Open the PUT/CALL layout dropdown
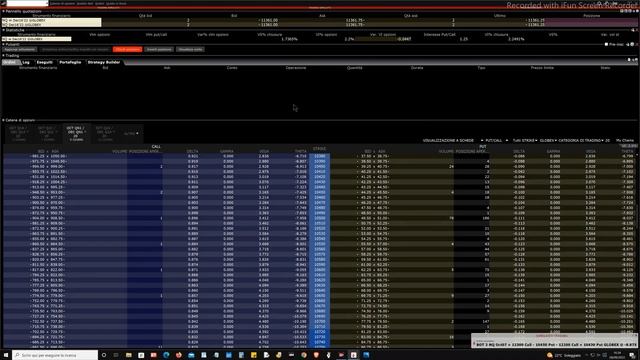The image size is (640, 360). pos(496,140)
